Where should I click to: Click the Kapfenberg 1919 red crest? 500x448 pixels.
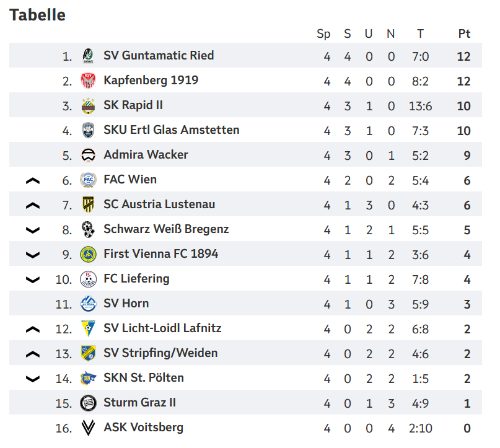pyautogui.click(x=88, y=81)
